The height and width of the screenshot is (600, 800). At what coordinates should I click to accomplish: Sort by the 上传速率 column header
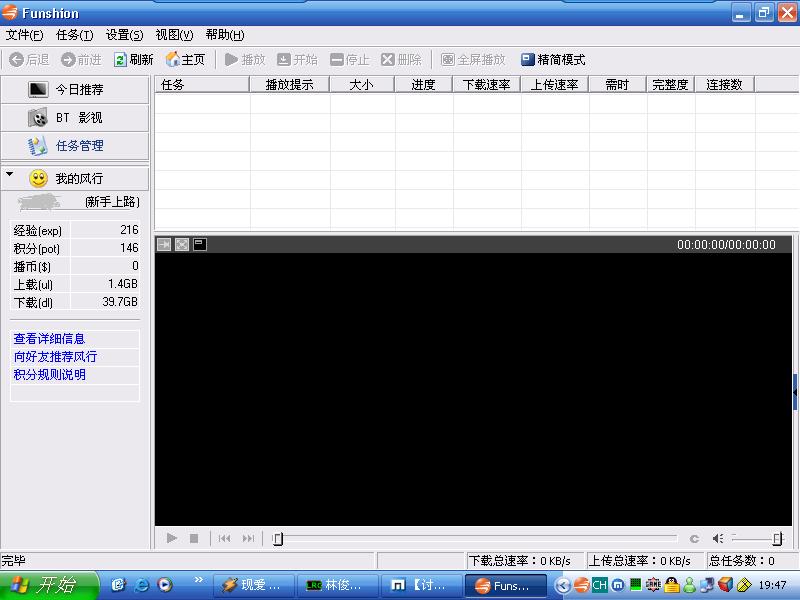pyautogui.click(x=555, y=85)
